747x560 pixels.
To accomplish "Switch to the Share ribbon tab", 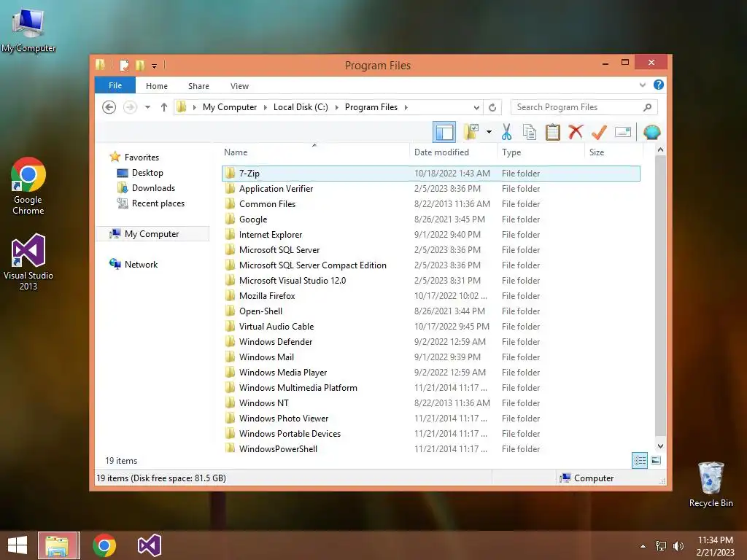I will (x=198, y=86).
